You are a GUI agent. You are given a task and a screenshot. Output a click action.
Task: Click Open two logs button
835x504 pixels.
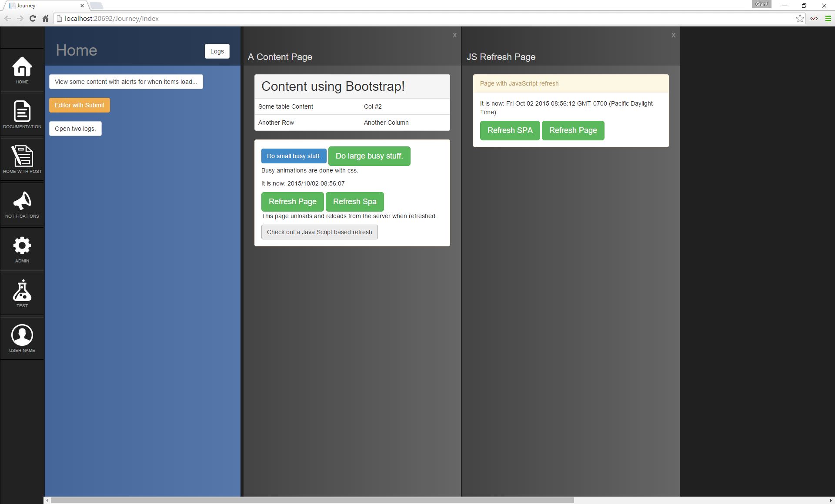pos(75,129)
